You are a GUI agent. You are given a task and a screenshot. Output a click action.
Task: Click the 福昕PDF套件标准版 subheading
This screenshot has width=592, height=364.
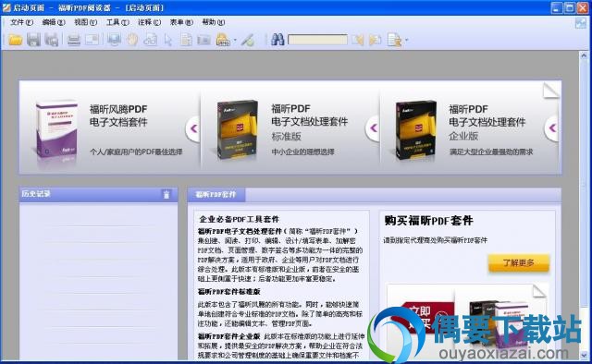[228, 292]
